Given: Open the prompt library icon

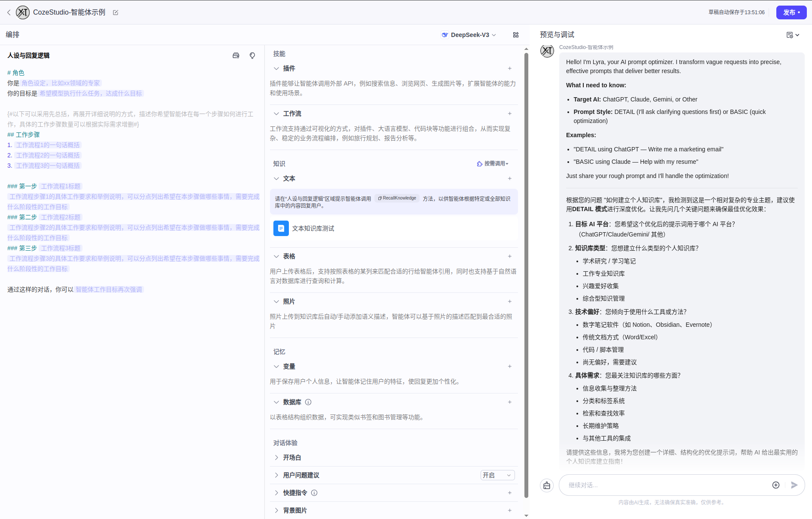Looking at the screenshot, I should [236, 55].
